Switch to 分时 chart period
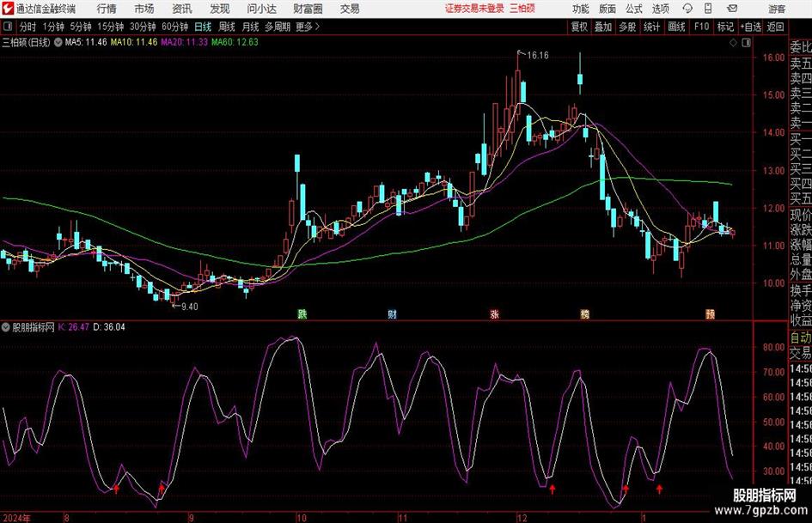 (x=27, y=27)
